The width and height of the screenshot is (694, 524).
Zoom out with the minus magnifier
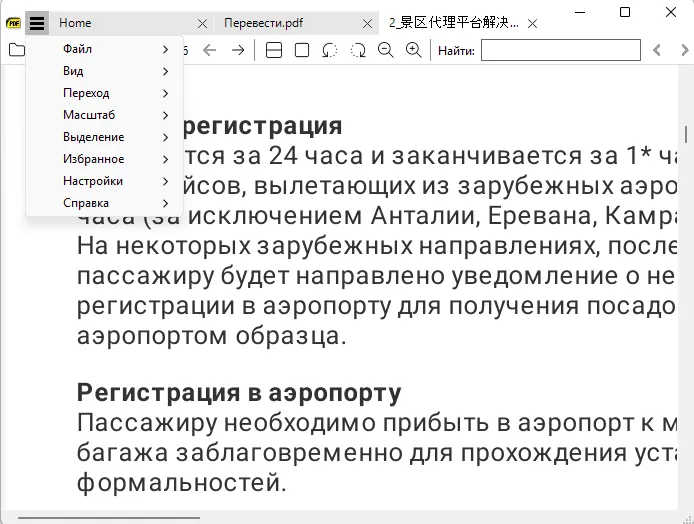pos(386,50)
